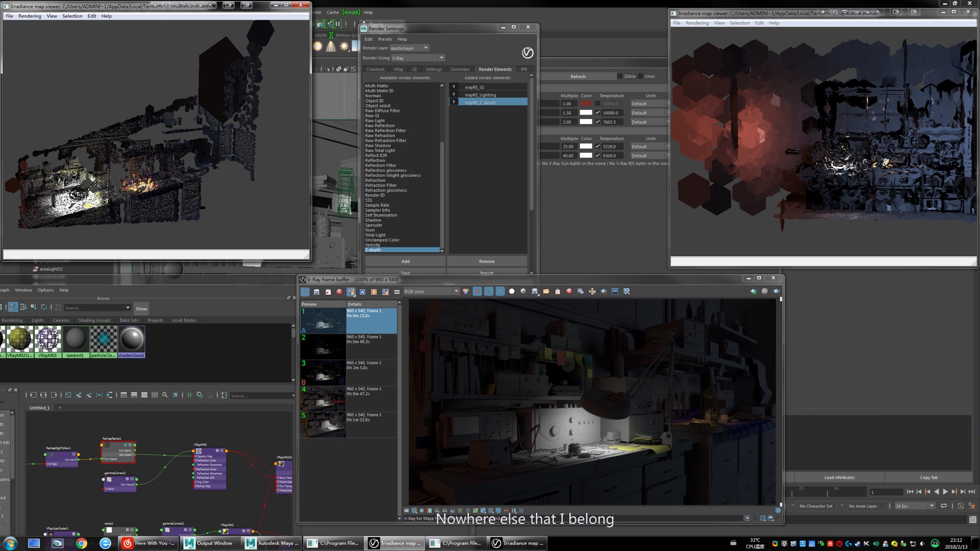Click the Remove button in Render Elements
The height and width of the screenshot is (551, 980).
pyautogui.click(x=487, y=261)
